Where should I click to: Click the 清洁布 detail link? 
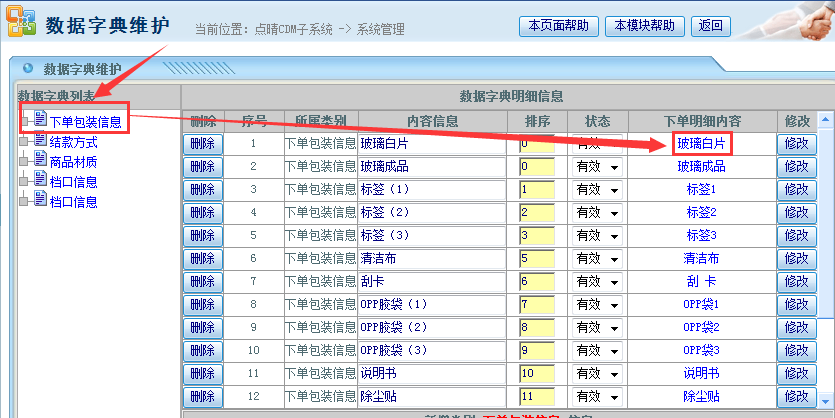(x=701, y=259)
